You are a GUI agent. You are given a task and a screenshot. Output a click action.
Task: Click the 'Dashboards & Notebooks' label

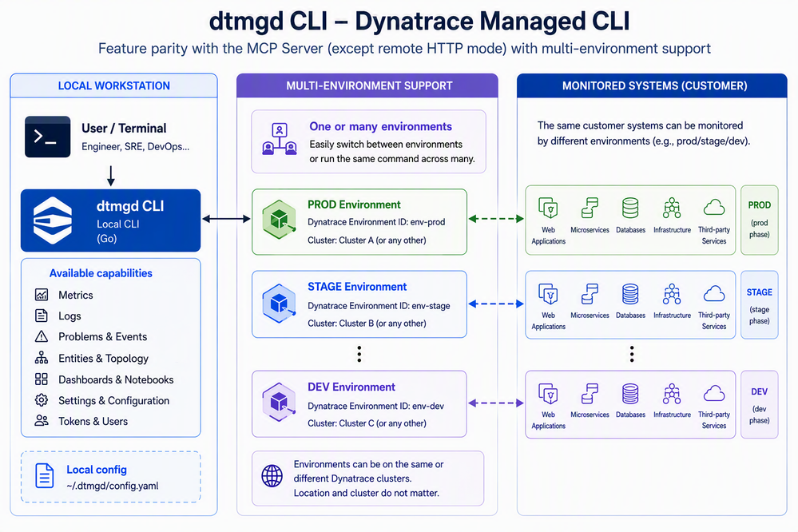(116, 379)
